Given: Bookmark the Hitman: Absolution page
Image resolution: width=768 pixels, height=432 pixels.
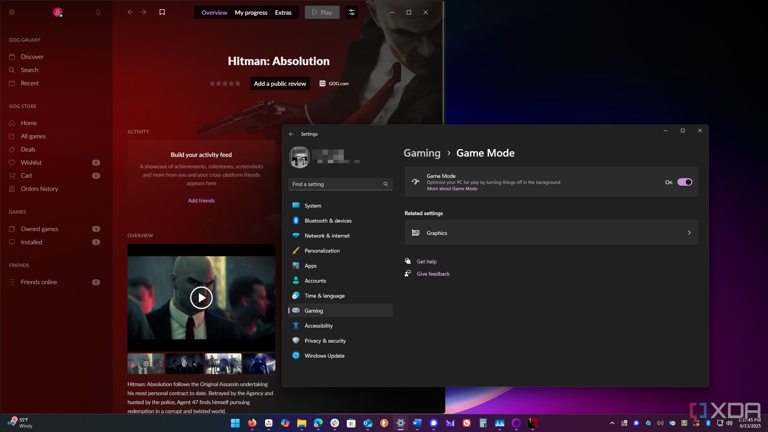Looking at the screenshot, I should tap(162, 12).
